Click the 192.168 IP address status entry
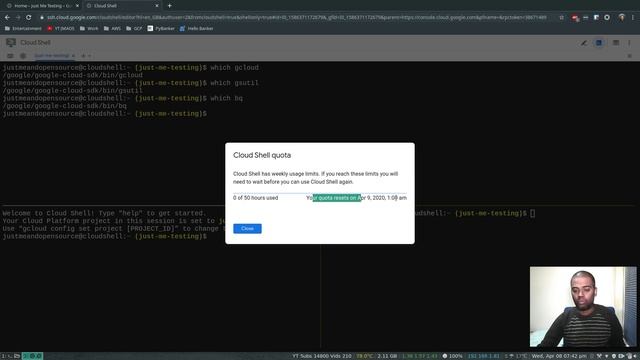Viewport: 640px width, 360px height. pyautogui.click(x=483, y=356)
